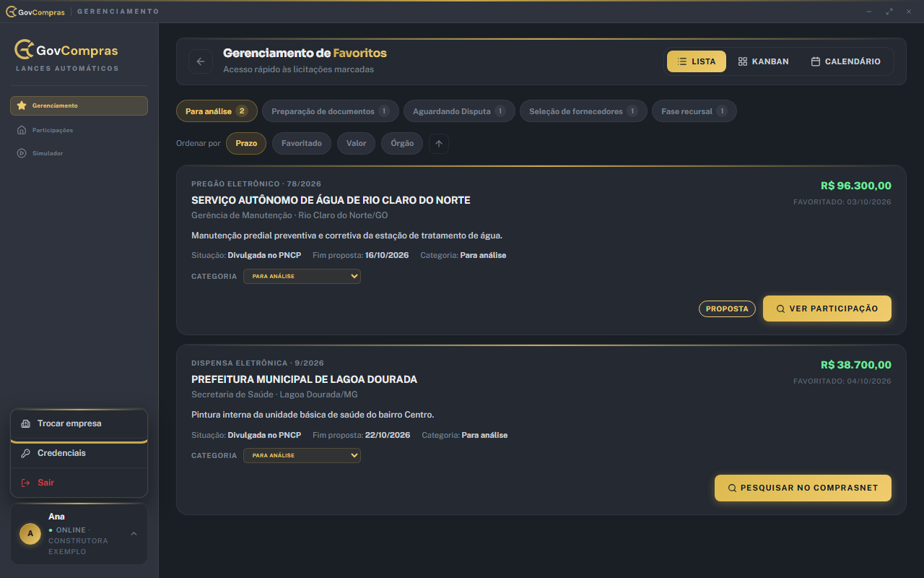This screenshot has width=924, height=578.
Task: Open Simulador in the sidebar
Action: tap(79, 153)
